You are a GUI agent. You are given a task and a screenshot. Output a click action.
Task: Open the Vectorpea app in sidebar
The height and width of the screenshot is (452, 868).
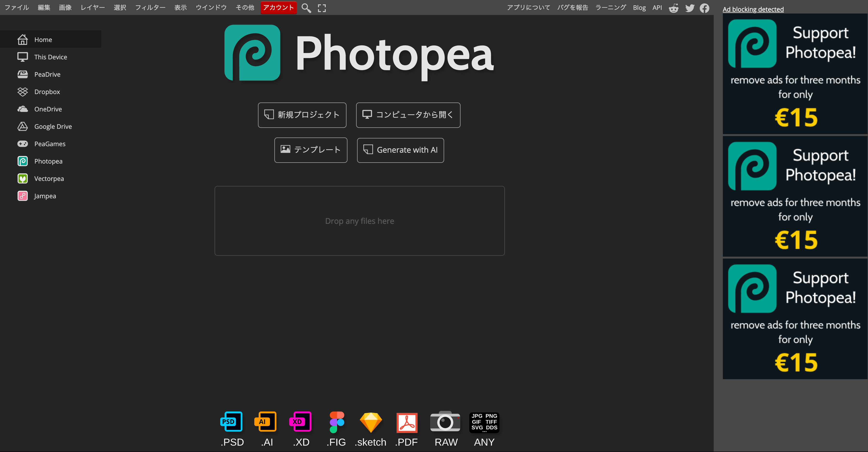click(x=49, y=179)
